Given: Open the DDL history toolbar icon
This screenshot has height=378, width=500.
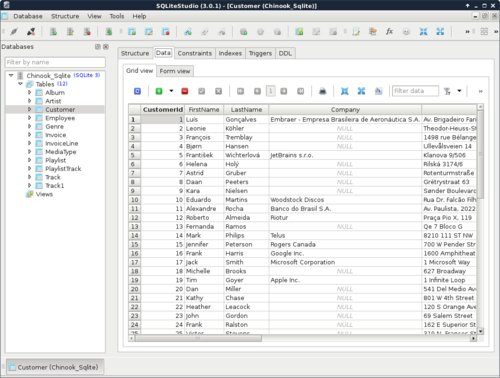Looking at the screenshot, I should click(x=373, y=32).
